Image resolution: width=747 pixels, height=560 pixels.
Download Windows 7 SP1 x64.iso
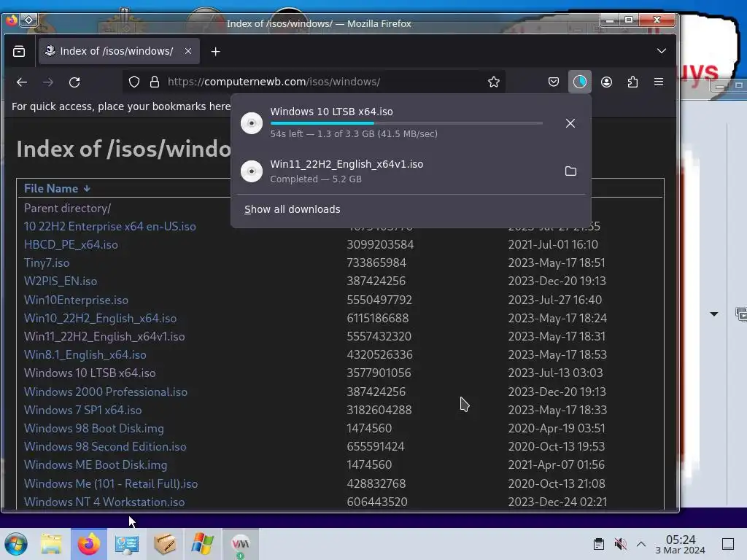82,410
